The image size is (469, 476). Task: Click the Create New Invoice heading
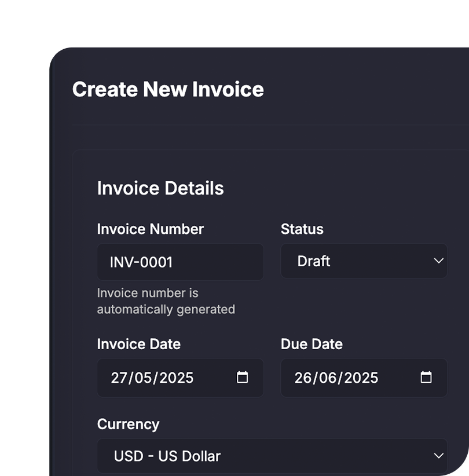[168, 90]
